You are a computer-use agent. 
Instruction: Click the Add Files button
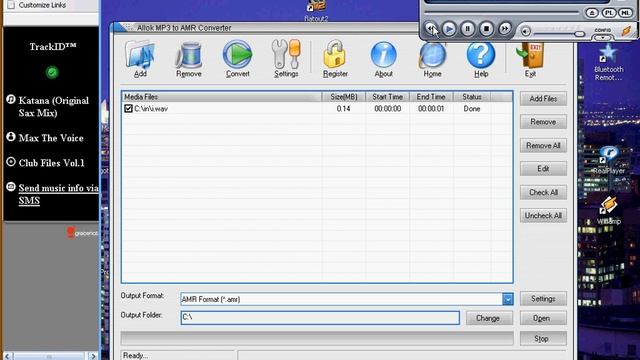point(543,99)
